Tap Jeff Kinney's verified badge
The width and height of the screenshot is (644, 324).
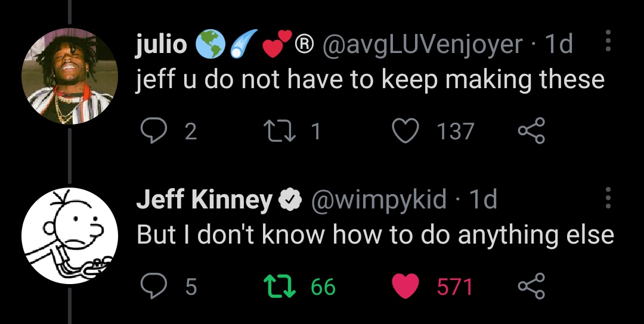tap(290, 201)
